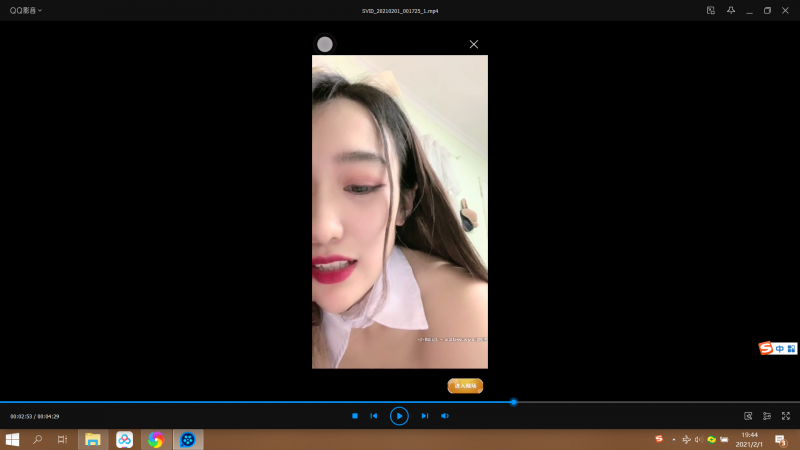Open the Baidu Netdisk taskbar icon
This screenshot has height=450, width=800.
pos(124,439)
